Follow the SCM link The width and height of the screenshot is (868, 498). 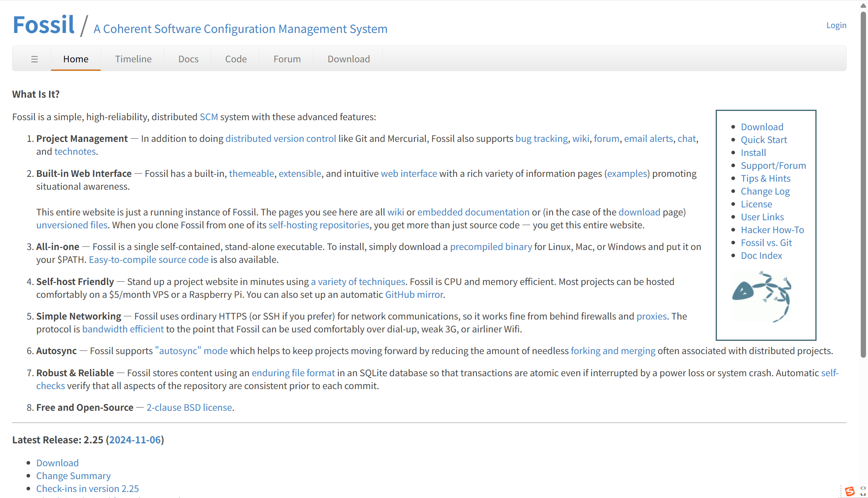click(x=209, y=117)
